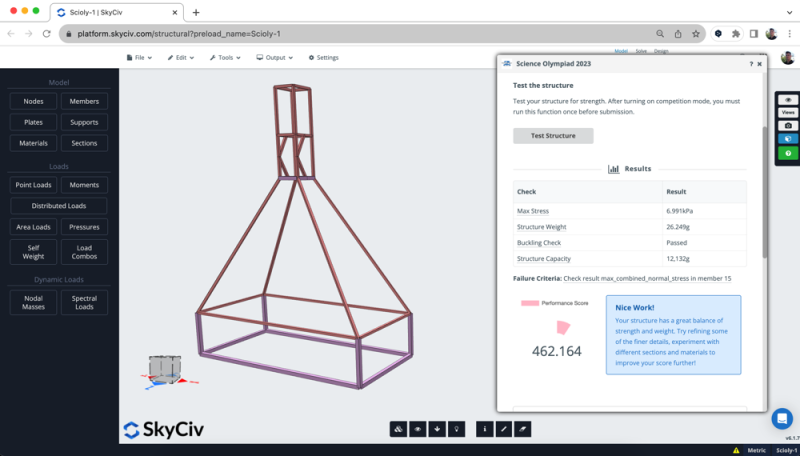The width and height of the screenshot is (800, 456).
Task: Open the Point Loads panel button
Action: pos(34,185)
